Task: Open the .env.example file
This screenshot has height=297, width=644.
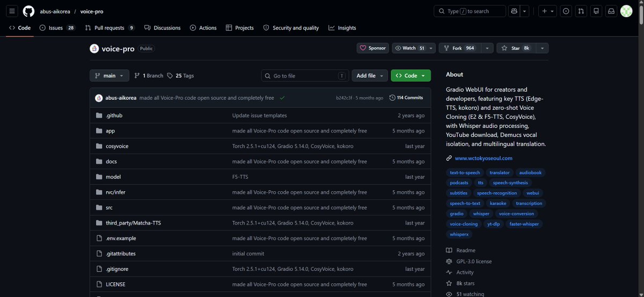Action: 121,238
